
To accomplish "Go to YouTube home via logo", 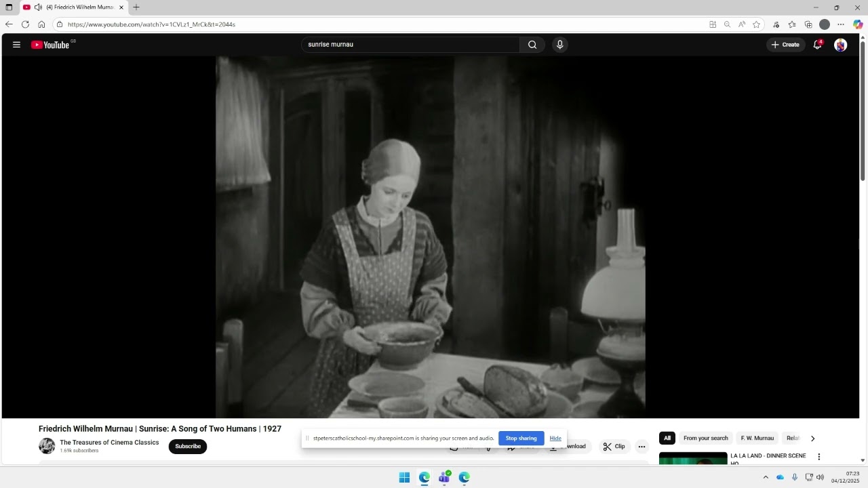I will coord(50,45).
